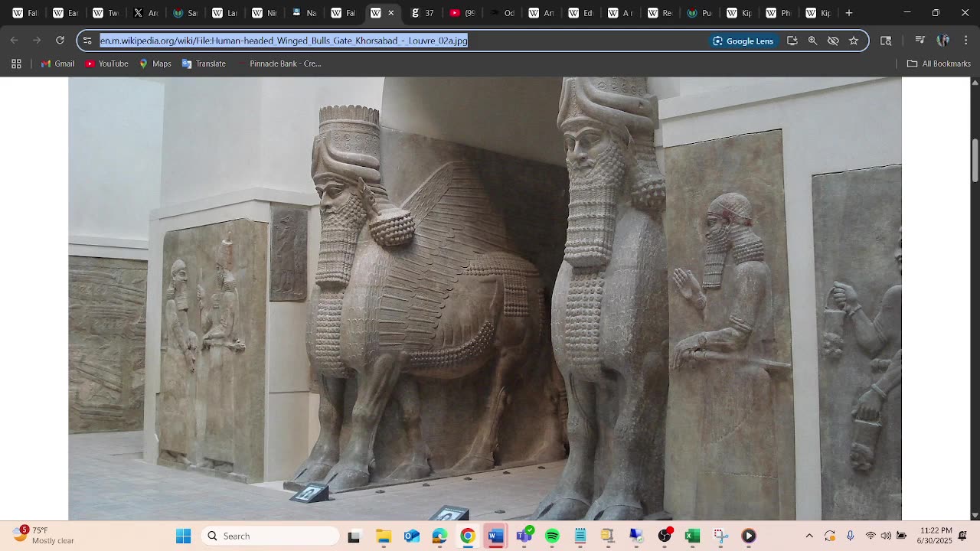This screenshot has width=980, height=551.
Task: Click the taskbar Search box
Action: (x=271, y=536)
